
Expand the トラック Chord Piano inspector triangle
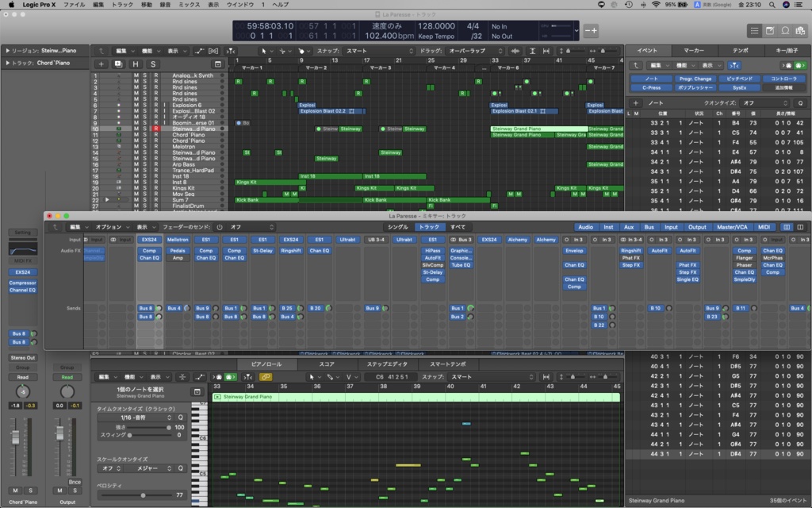(x=7, y=63)
